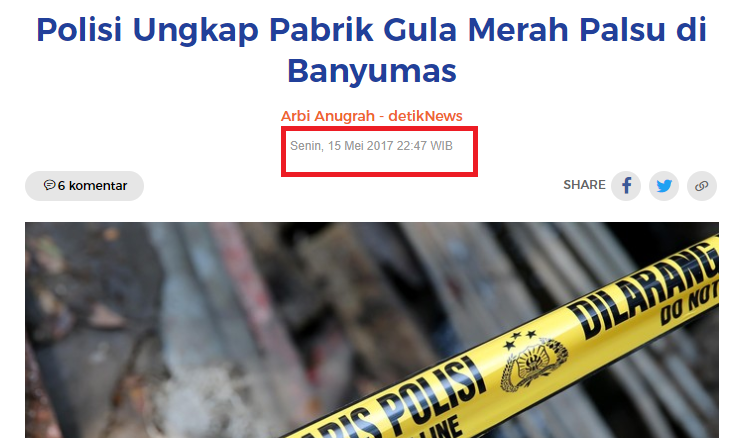This screenshot has height=438, width=743.
Task: Share the article on Facebook
Action: pos(626,186)
